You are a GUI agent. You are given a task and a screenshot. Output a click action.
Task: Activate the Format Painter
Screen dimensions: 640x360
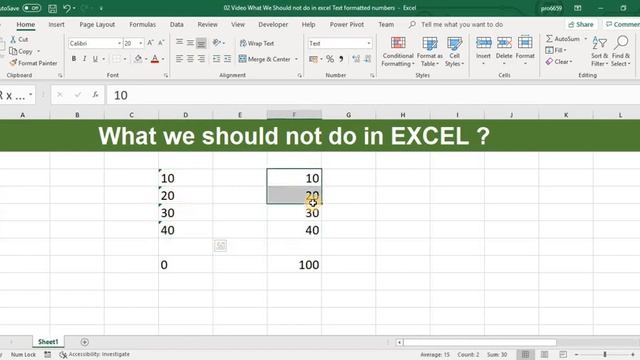33,63
